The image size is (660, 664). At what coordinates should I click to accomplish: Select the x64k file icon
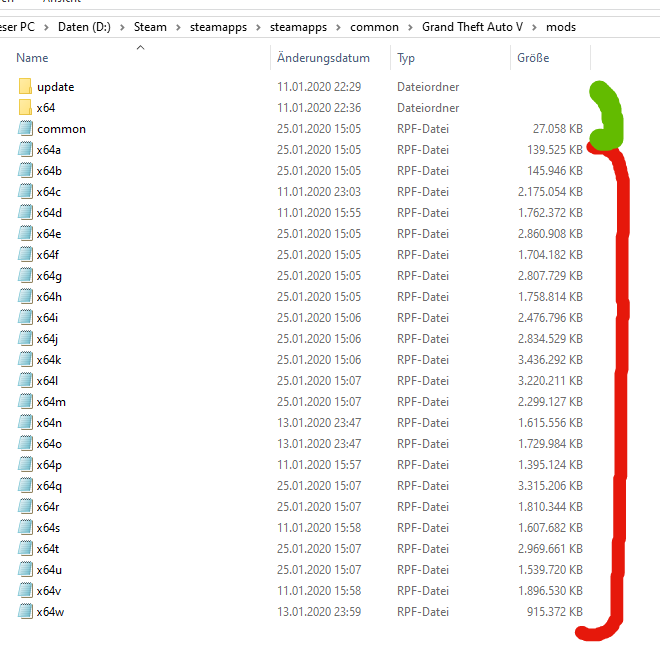(25, 359)
